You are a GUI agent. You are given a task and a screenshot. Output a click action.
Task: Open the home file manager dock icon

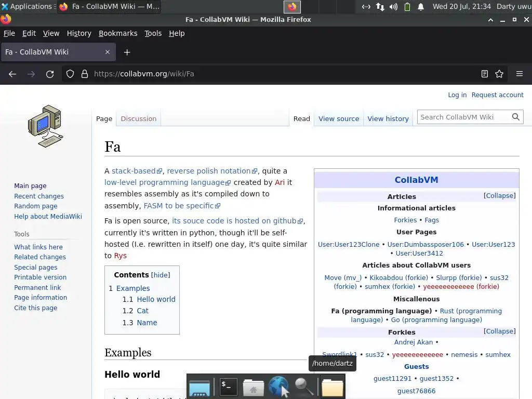pyautogui.click(x=253, y=388)
